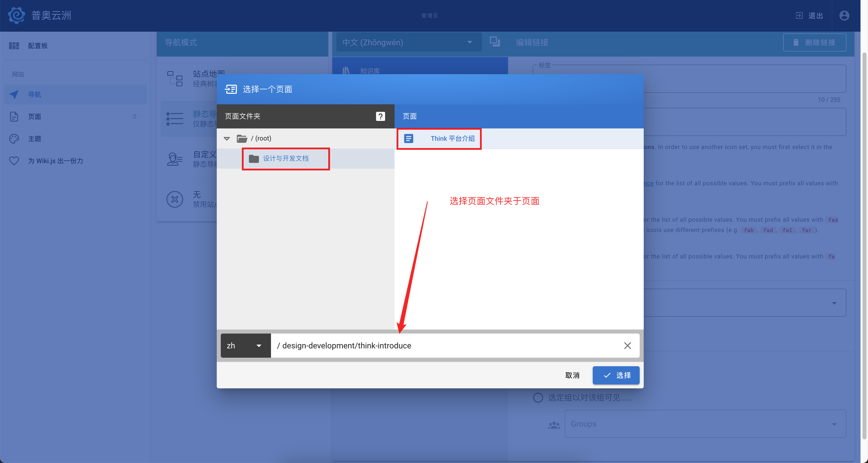Screen dimensions: 868x463
Task: Click the 选择一个页面 dialog header icon
Action: 231,89
